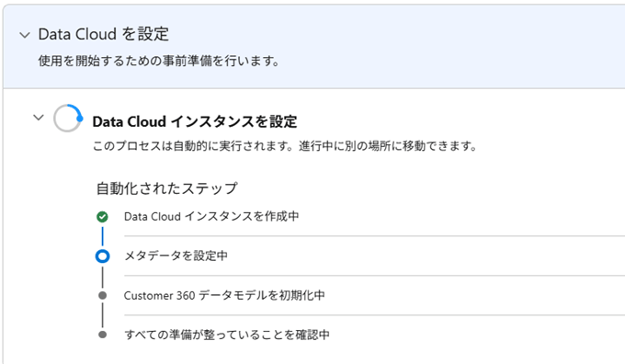This screenshot has width=625, height=364.
Task: Select the すべての準備が整っていることを確認中 step
Action: point(227,334)
